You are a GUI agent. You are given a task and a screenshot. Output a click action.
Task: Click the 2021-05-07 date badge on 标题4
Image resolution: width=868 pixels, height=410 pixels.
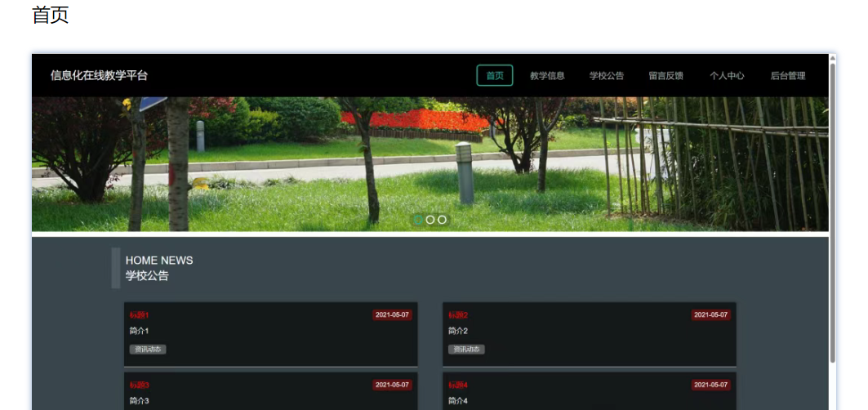pos(710,385)
